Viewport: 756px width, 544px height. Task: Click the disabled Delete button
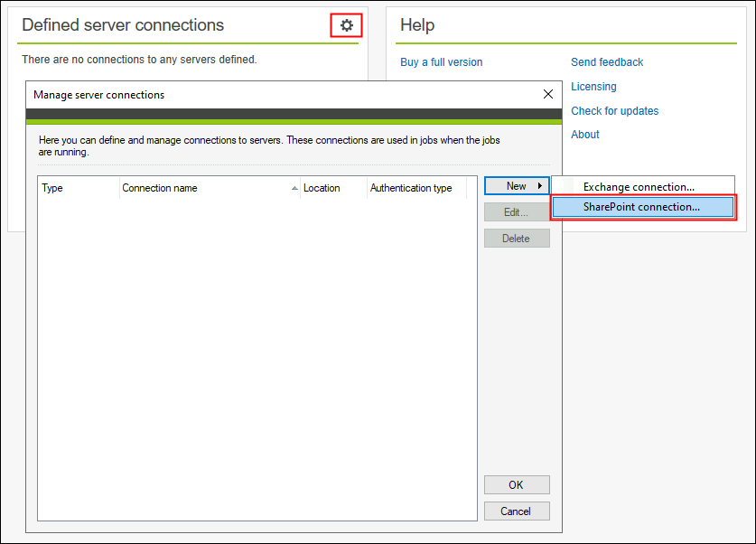(x=517, y=239)
